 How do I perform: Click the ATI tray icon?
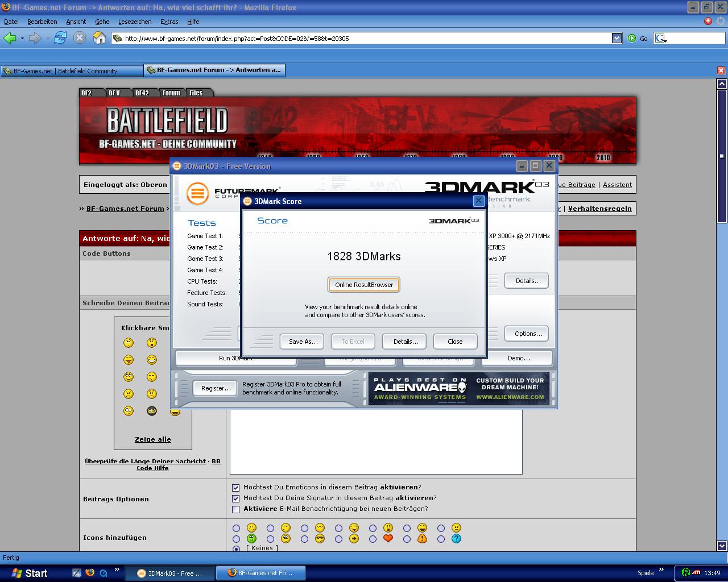click(696, 573)
